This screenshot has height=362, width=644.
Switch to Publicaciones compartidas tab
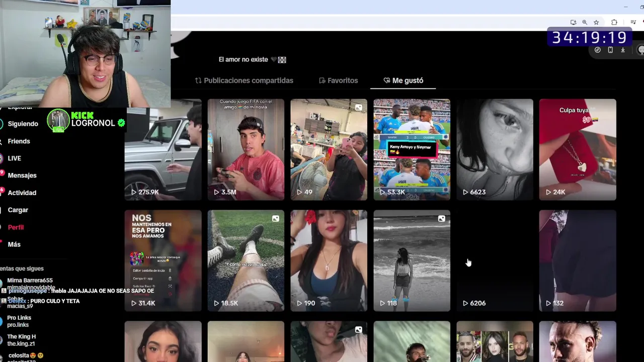(x=244, y=80)
